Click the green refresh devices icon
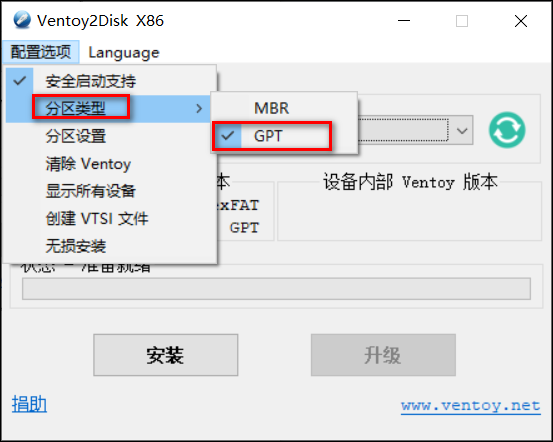The width and height of the screenshot is (553, 442). click(507, 130)
